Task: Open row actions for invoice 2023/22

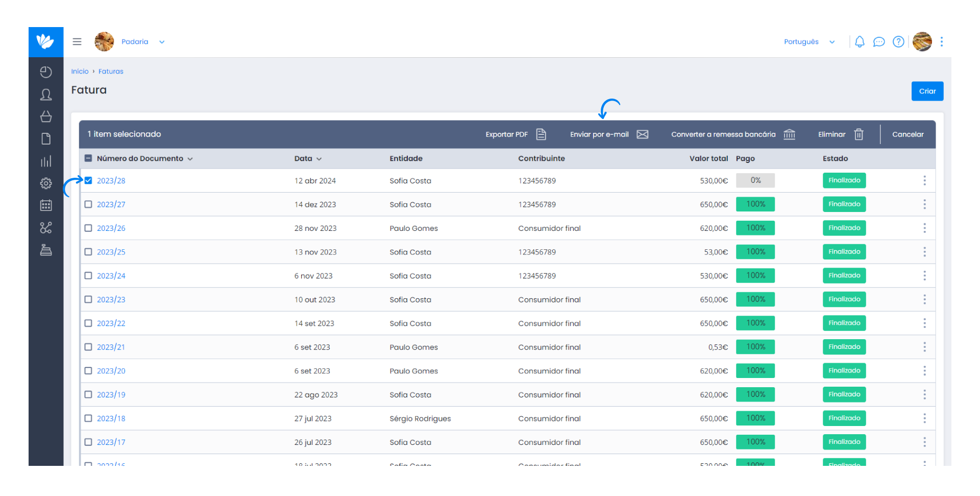Action: point(924,323)
